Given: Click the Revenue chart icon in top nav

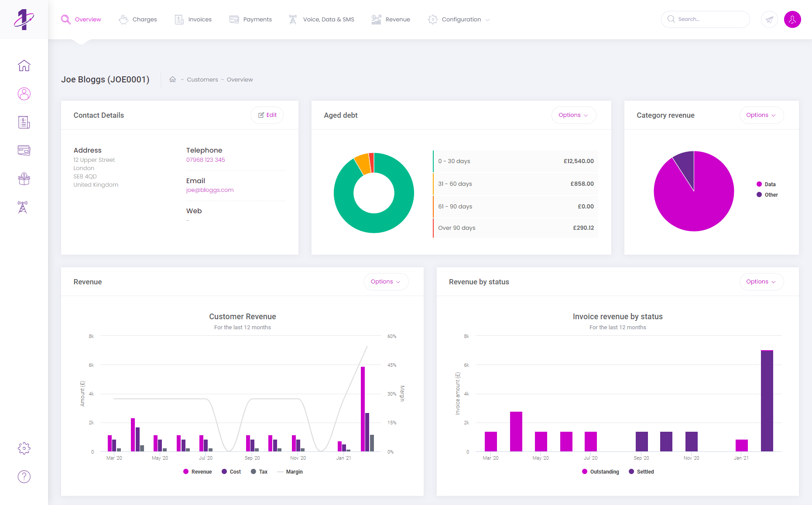Looking at the screenshot, I should (x=376, y=20).
